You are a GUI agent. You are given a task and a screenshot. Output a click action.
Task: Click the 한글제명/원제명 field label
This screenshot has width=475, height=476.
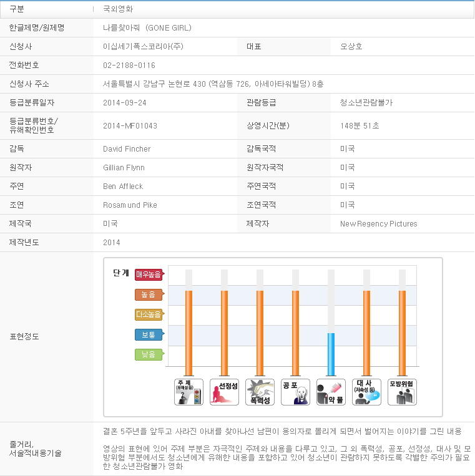tap(37, 28)
